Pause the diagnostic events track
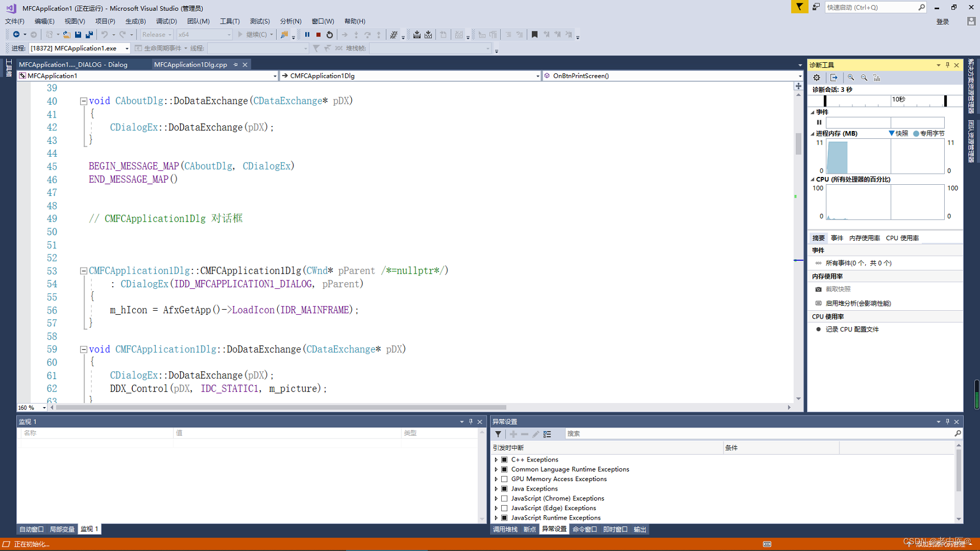 819,122
